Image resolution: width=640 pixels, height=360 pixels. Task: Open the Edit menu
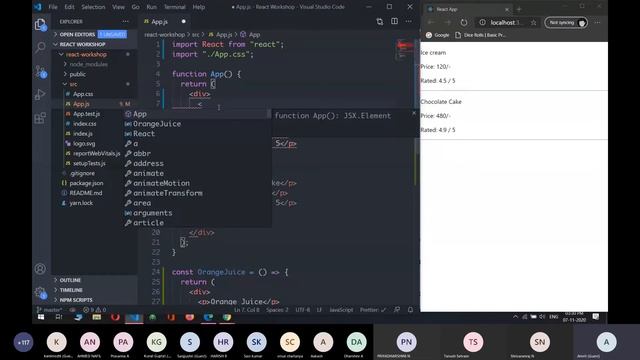click(x=69, y=7)
